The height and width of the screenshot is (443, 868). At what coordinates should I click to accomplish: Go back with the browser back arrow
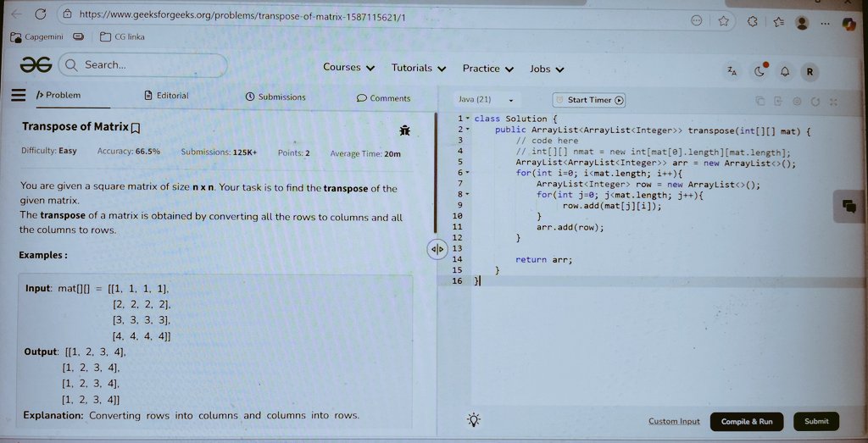(15, 14)
